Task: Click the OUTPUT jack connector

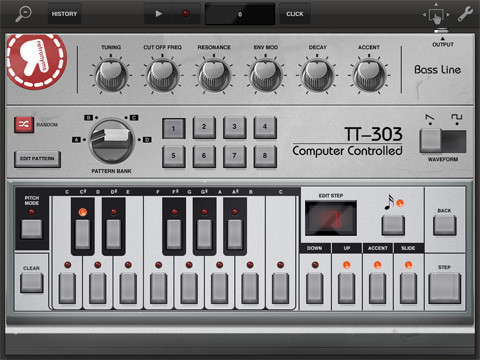Action: pyautogui.click(x=442, y=31)
